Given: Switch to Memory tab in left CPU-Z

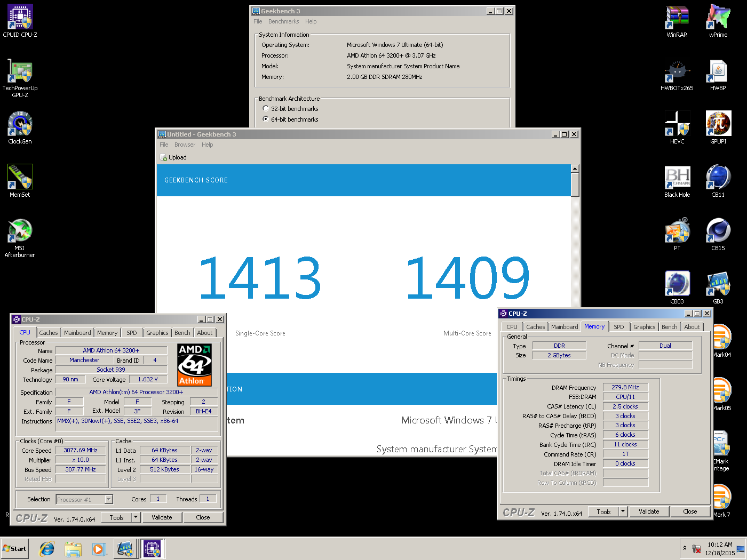Looking at the screenshot, I should [107, 333].
